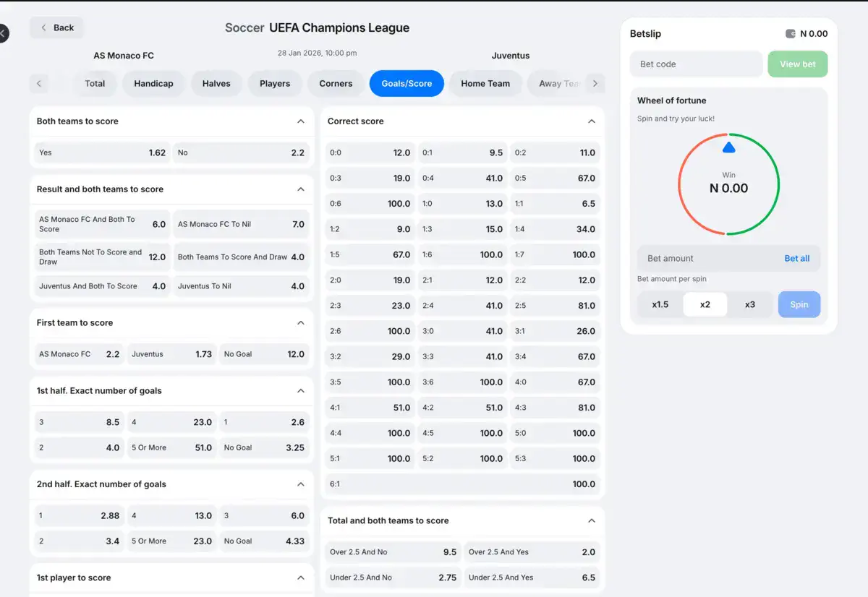Pick AS Monaco FC first to score 2.2

click(x=79, y=354)
